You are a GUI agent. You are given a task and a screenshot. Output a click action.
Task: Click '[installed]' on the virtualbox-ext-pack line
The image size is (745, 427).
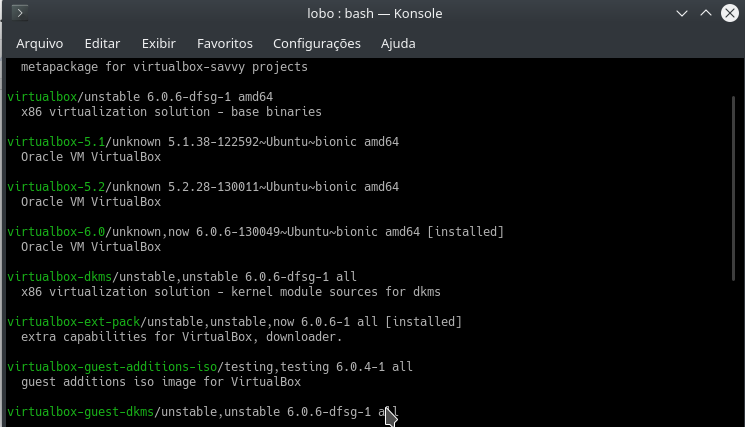423,322
